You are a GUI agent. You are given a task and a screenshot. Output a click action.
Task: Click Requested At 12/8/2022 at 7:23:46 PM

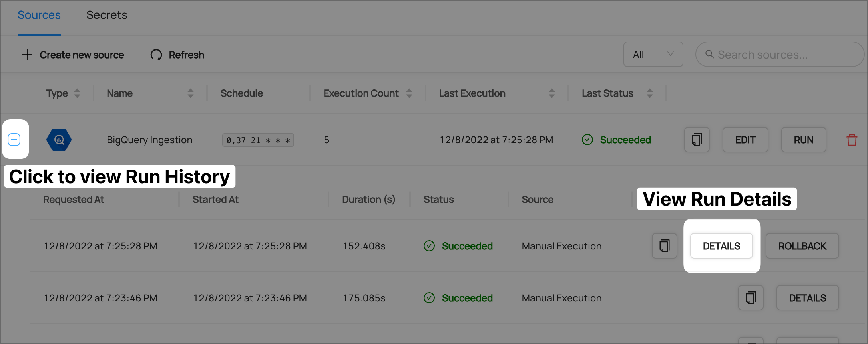[100, 298]
